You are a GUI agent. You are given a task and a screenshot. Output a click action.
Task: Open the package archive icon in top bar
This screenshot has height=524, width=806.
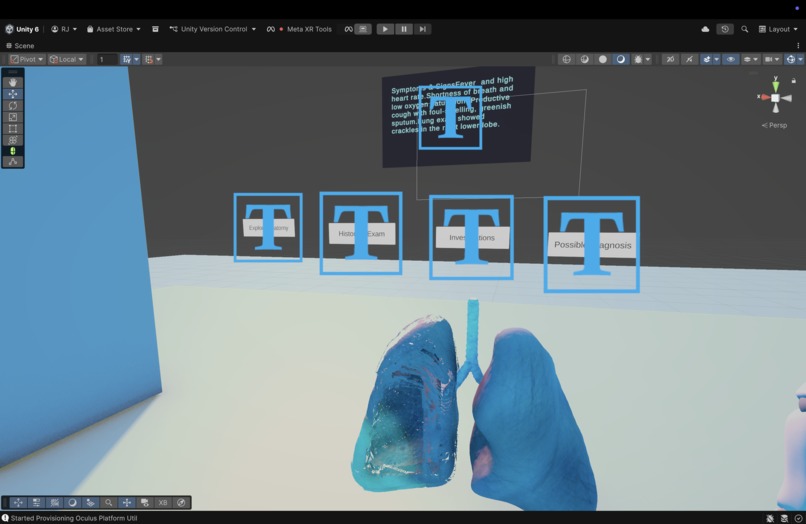(155, 29)
